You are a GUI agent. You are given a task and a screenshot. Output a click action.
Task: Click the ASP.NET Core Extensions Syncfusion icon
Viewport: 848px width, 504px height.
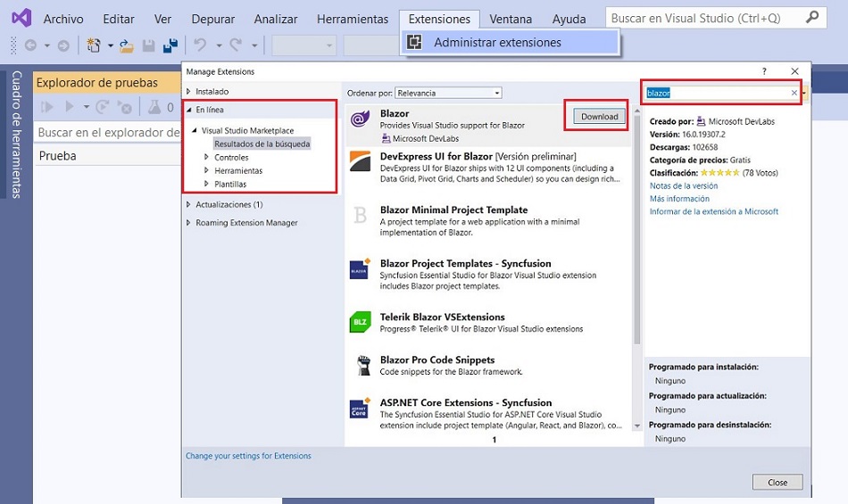pyautogui.click(x=361, y=408)
